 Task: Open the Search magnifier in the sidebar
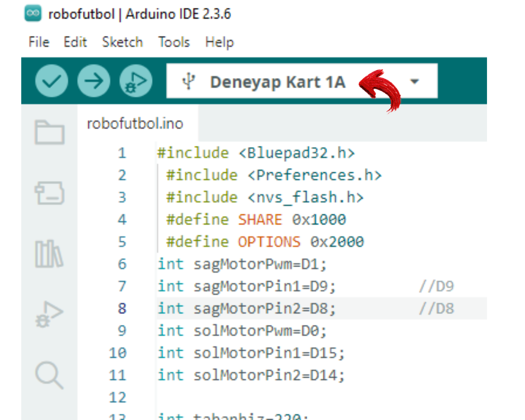49,375
